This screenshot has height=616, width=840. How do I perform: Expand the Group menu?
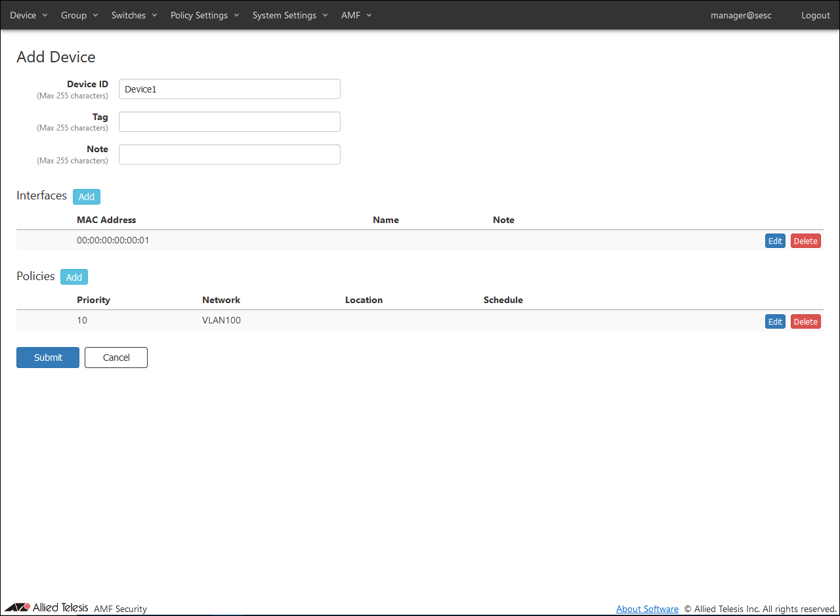pos(79,15)
